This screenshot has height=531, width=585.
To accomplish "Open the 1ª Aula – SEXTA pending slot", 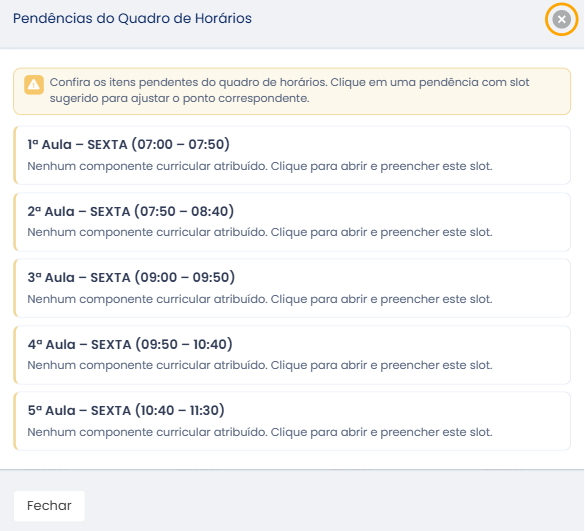I will tap(292, 155).
